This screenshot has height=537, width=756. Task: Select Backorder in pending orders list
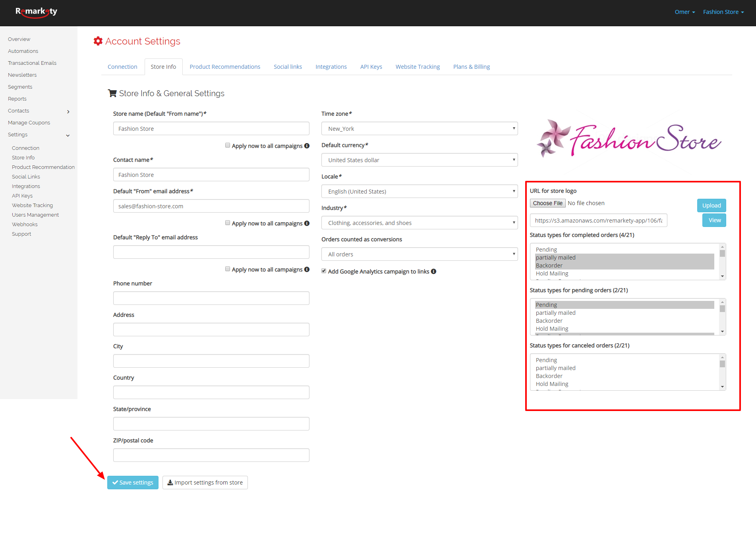point(625,321)
